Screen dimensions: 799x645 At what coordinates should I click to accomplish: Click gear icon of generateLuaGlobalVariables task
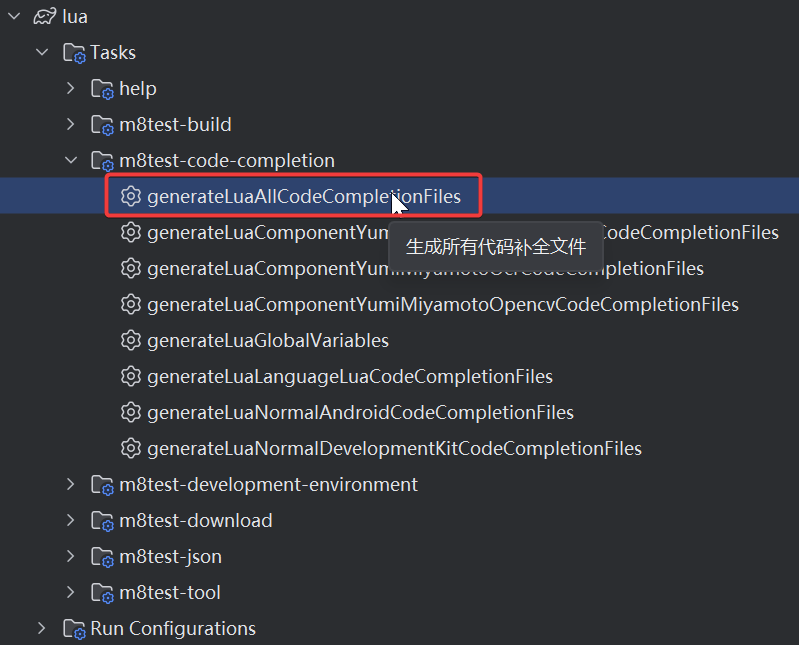(x=130, y=341)
